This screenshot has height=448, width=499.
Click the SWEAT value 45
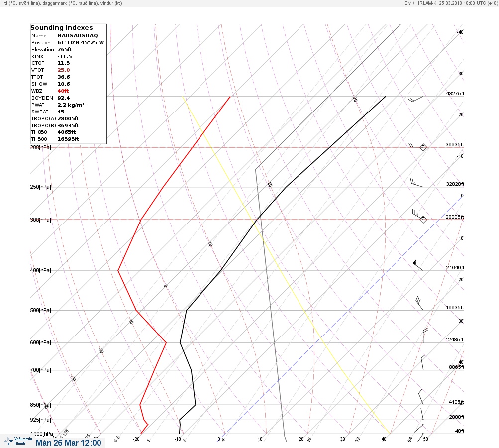point(61,112)
